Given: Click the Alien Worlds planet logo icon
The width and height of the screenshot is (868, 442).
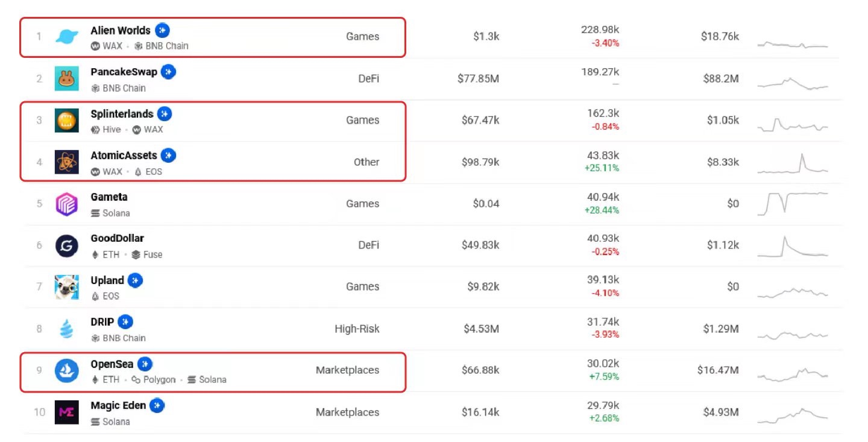Looking at the screenshot, I should click(66, 37).
